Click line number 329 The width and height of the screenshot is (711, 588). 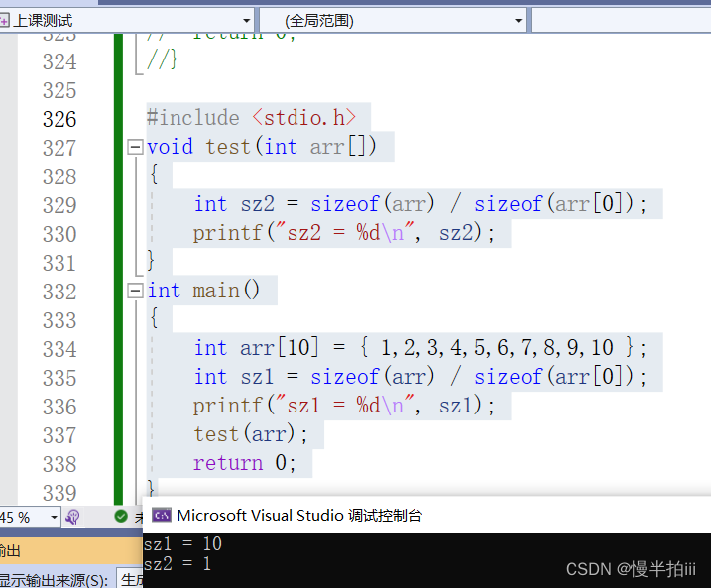pyautogui.click(x=59, y=205)
